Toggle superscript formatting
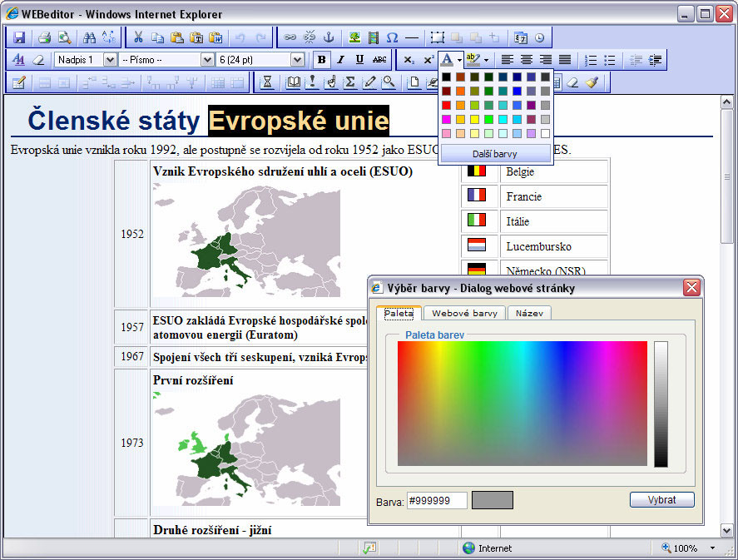This screenshot has width=738, height=560. coord(428,60)
